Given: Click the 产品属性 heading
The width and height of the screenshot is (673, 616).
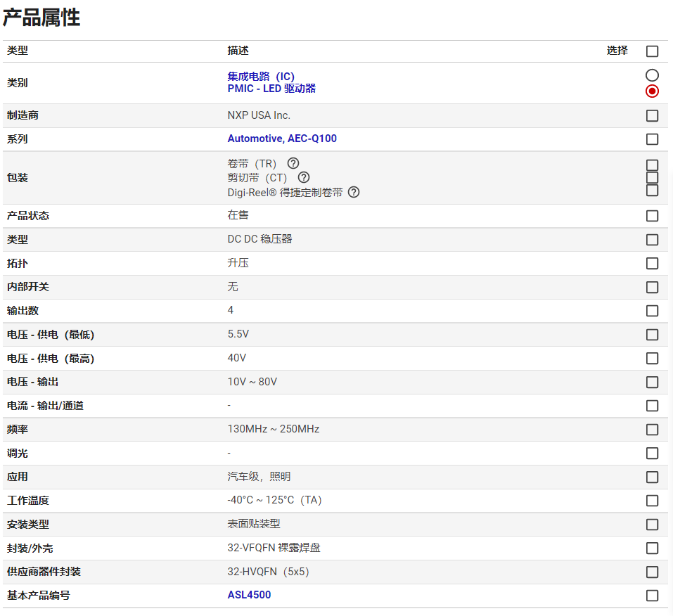Looking at the screenshot, I should coord(41,18).
